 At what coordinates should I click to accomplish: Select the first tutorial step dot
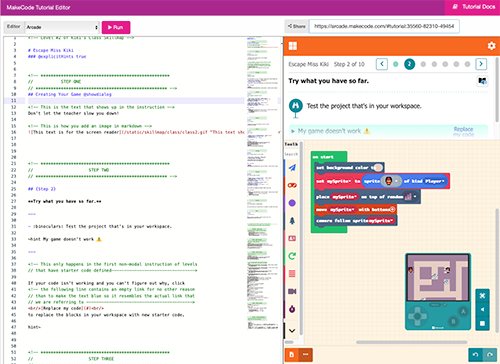click(x=396, y=64)
